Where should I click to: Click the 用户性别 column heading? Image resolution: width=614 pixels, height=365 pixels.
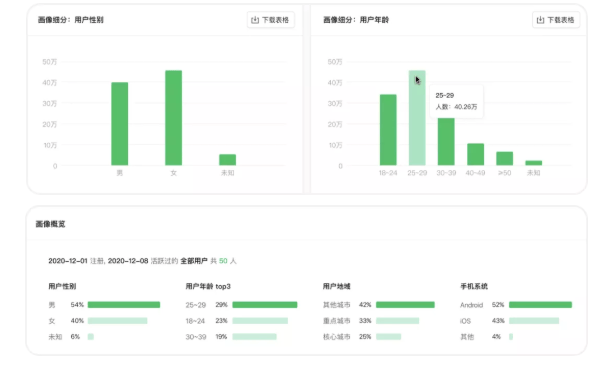(x=62, y=286)
